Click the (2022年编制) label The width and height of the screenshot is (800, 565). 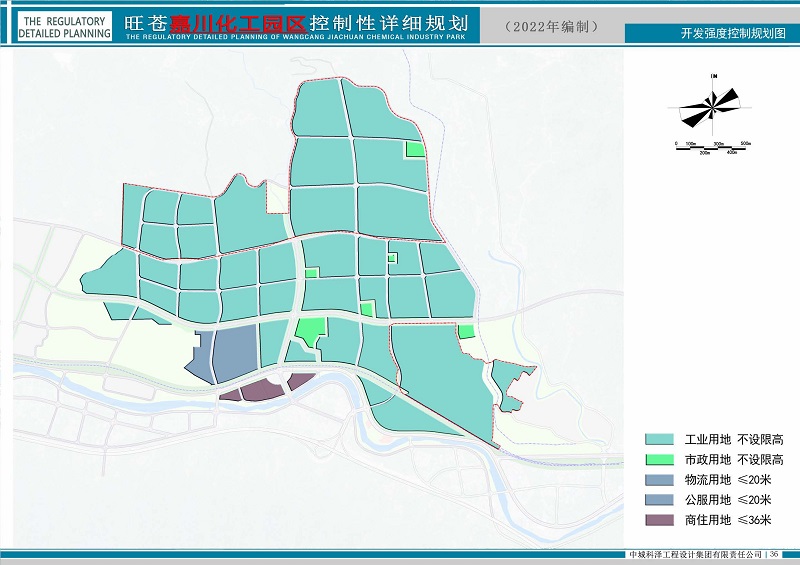click(552, 27)
